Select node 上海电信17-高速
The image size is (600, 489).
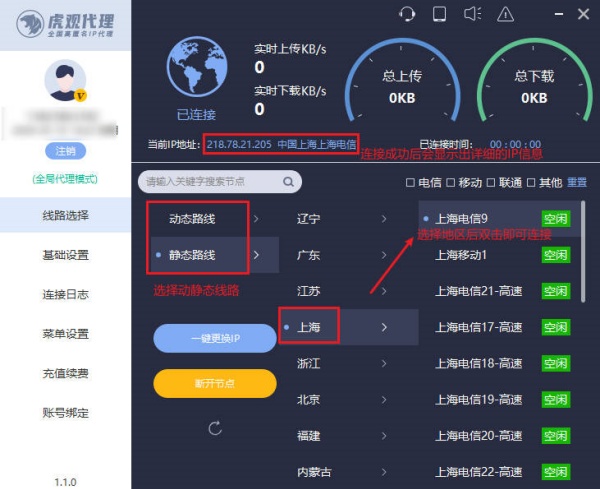tap(478, 327)
